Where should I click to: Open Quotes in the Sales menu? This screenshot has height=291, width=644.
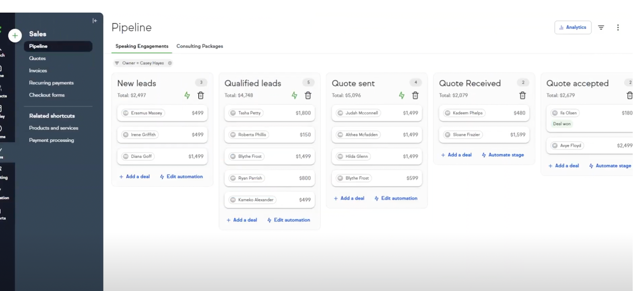pyautogui.click(x=37, y=58)
